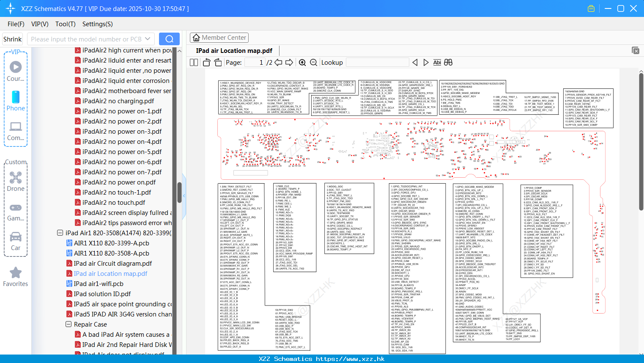Open iPadAir2 no power on-1.pdf
This screenshot has height=363, width=644.
[x=122, y=111]
